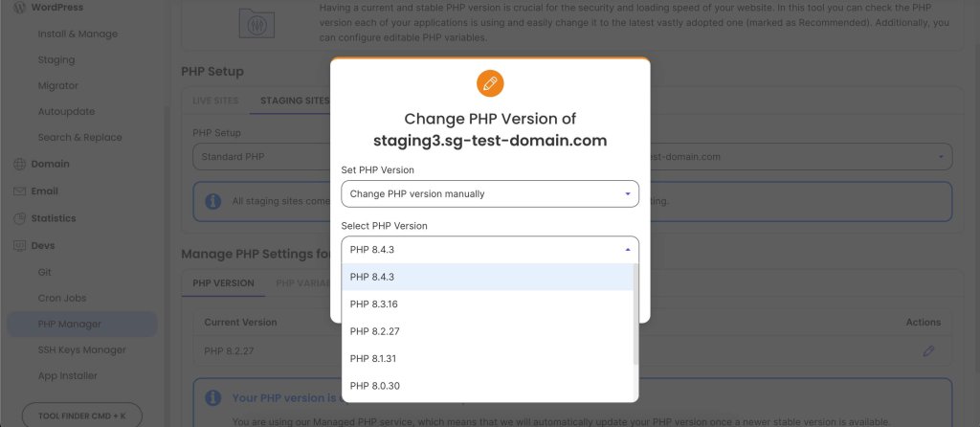Click the WordPress logo icon in sidebar
The height and width of the screenshot is (427, 980).
coord(20,8)
